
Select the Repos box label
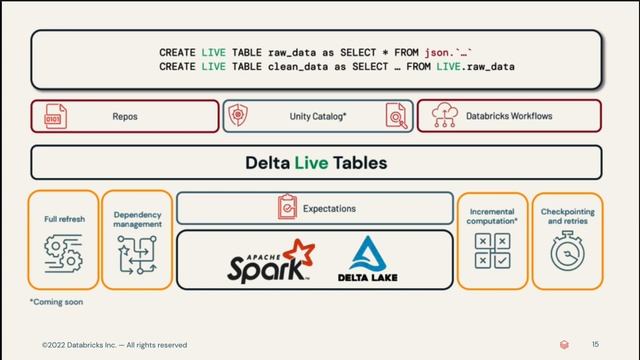(125, 116)
